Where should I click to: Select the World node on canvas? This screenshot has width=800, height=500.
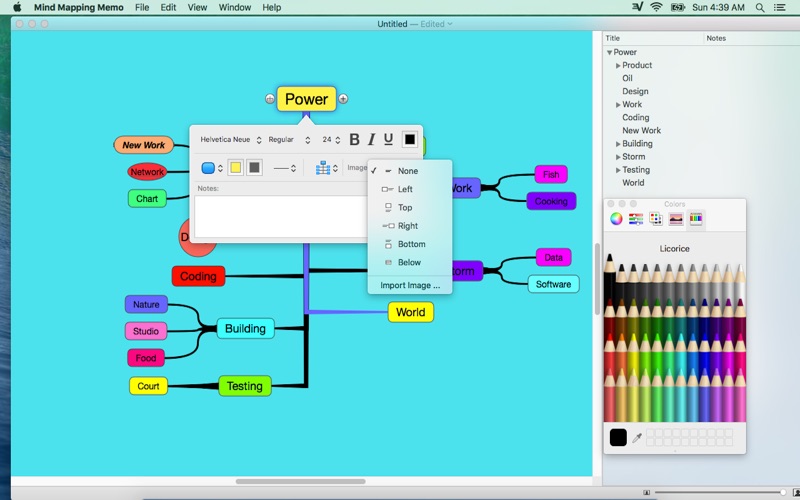411,312
